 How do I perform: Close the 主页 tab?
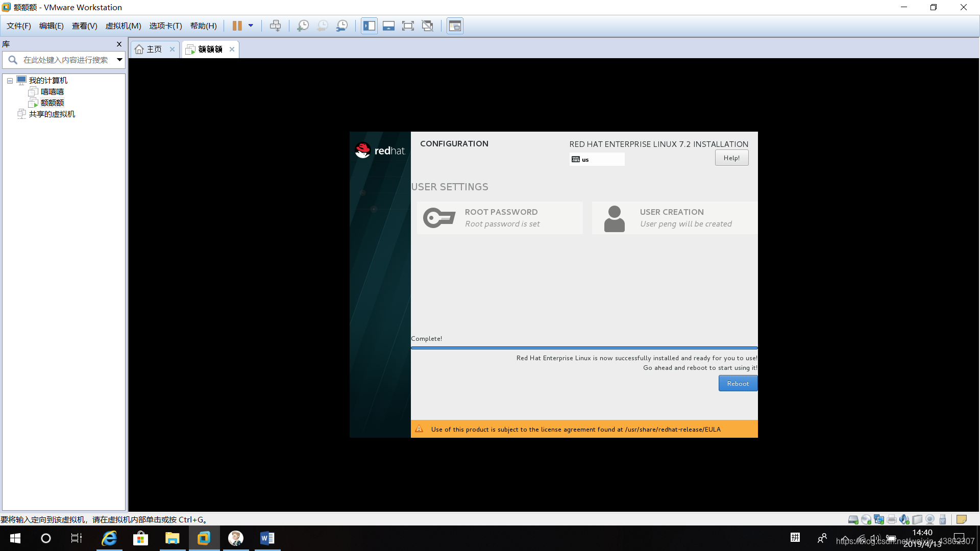tap(172, 49)
